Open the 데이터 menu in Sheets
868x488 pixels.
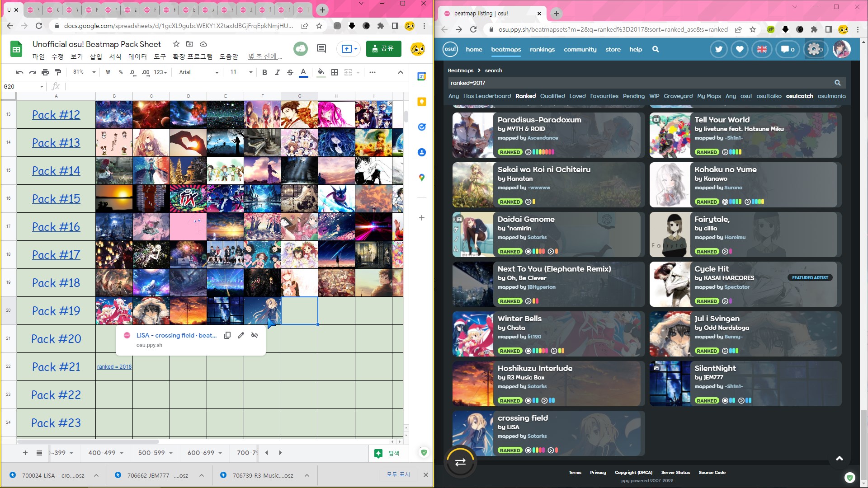tap(137, 56)
